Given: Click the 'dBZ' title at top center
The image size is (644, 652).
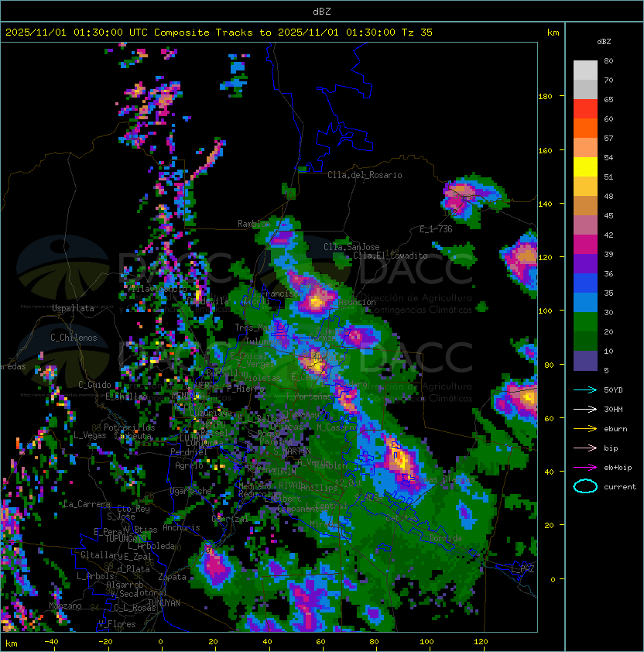Looking at the screenshot, I should [322, 11].
